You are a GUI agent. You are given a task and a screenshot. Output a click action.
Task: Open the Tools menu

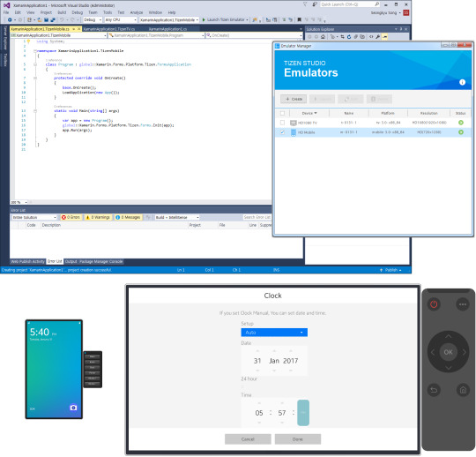pos(108,12)
